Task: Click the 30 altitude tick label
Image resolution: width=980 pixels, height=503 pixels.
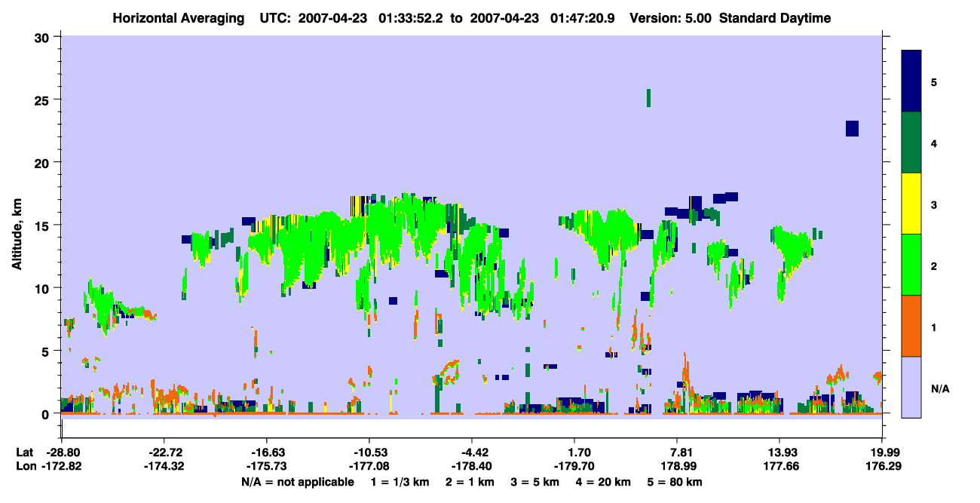Action: 44,36
